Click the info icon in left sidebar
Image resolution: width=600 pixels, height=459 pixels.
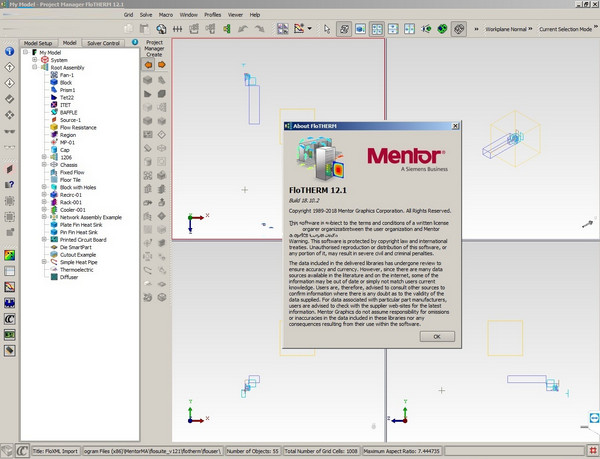click(x=9, y=49)
